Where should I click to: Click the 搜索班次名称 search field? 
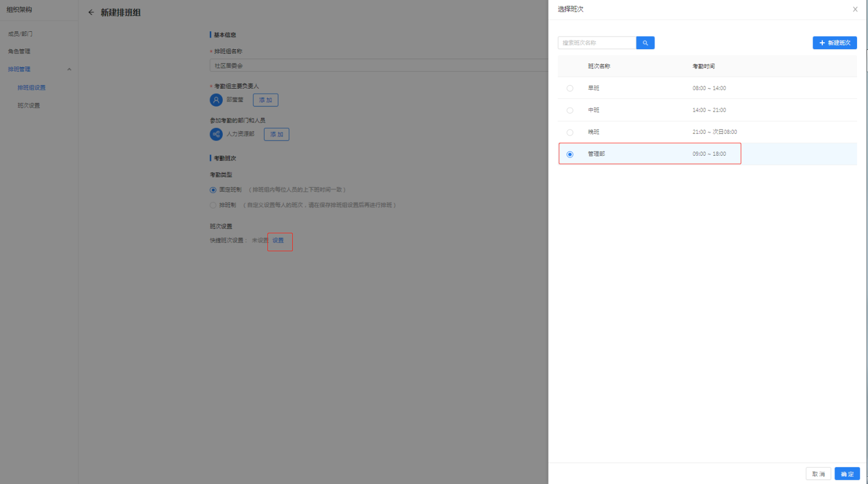pyautogui.click(x=597, y=43)
